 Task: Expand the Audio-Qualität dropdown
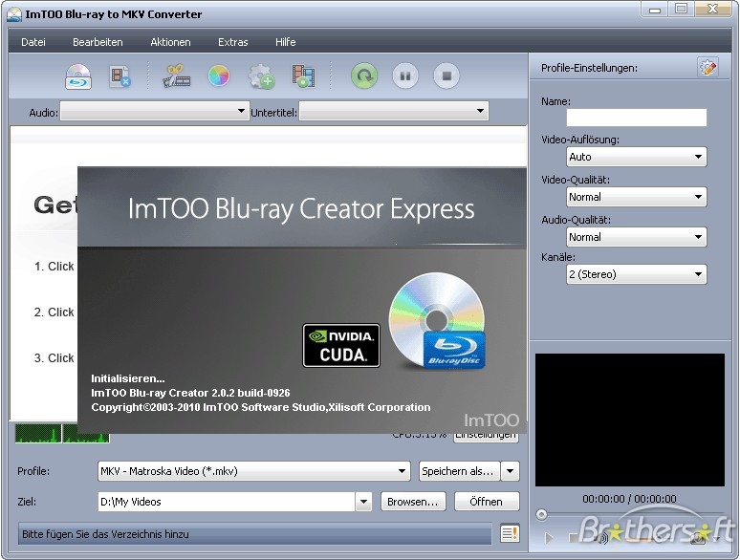click(636, 237)
